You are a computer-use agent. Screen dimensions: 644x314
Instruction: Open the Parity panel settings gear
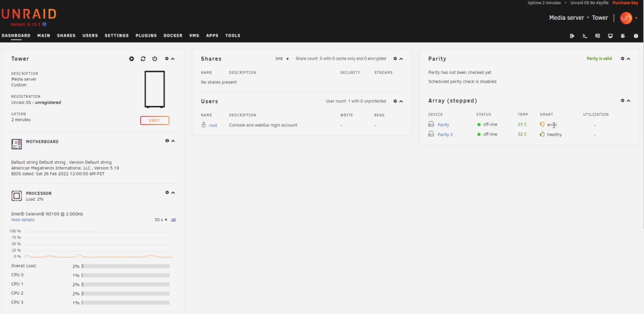[x=622, y=59]
